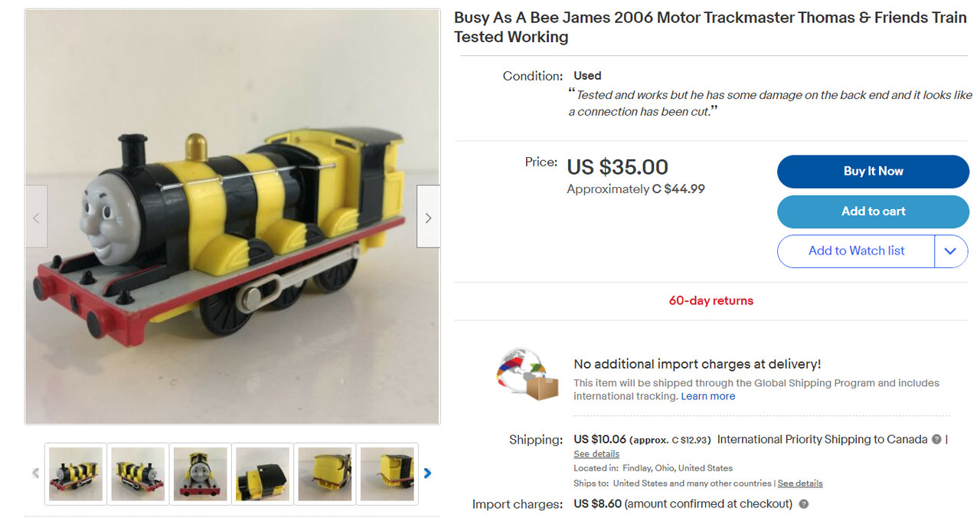The height and width of the screenshot is (518, 980).
Task: Open the import charges help icon
Action: [804, 504]
